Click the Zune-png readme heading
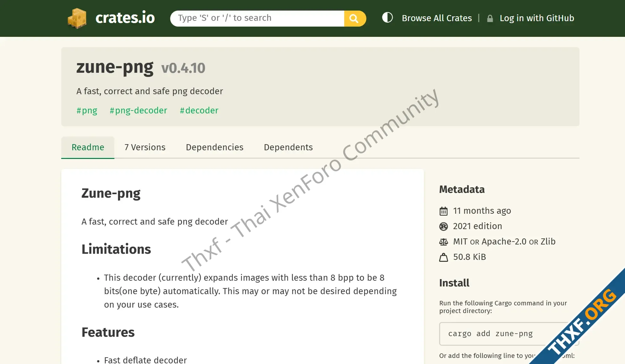Viewport: 625px width, 364px height. click(111, 193)
